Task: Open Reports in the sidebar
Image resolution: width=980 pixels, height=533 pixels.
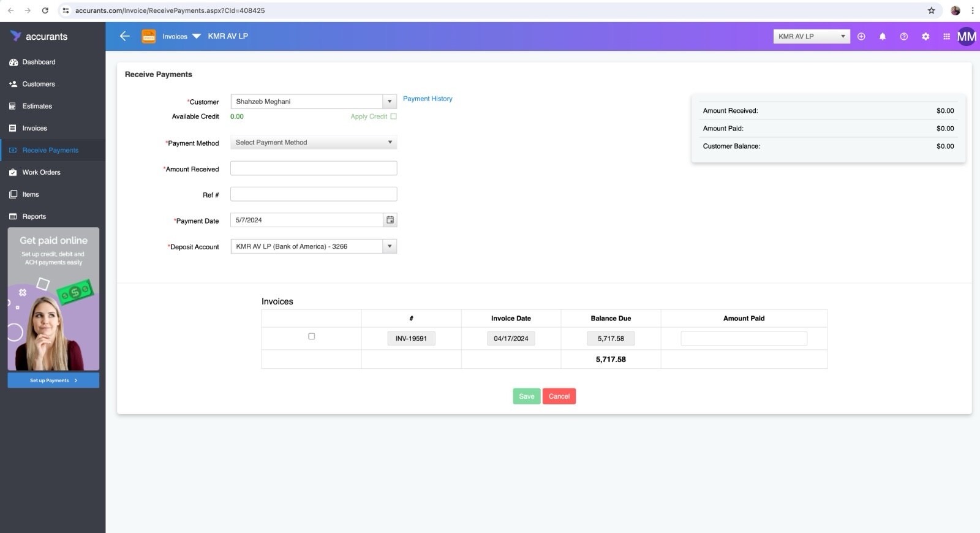Action: pyautogui.click(x=34, y=216)
